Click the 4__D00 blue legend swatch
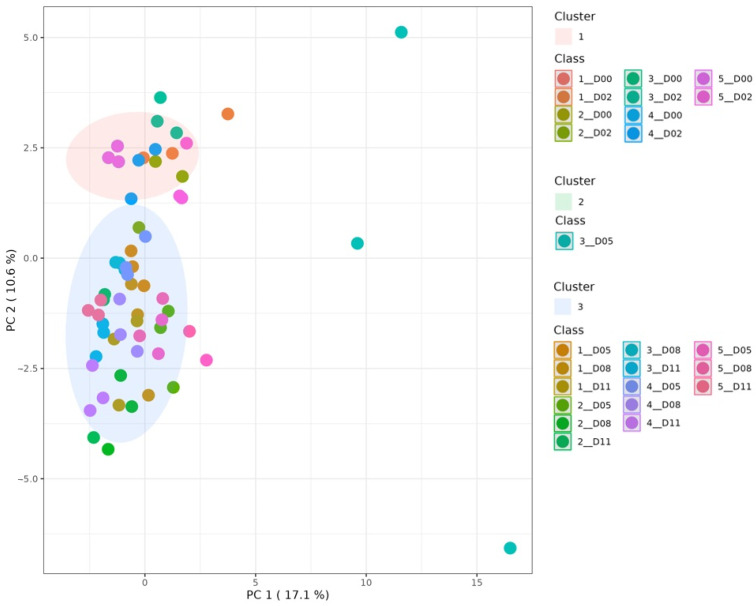756x606 pixels. point(633,115)
